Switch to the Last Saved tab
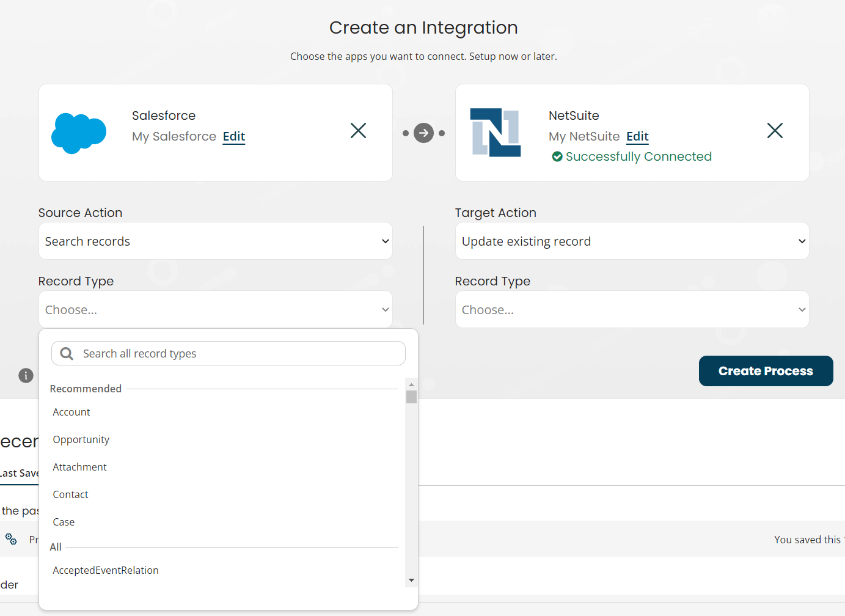The height and width of the screenshot is (616, 845). tap(18, 472)
